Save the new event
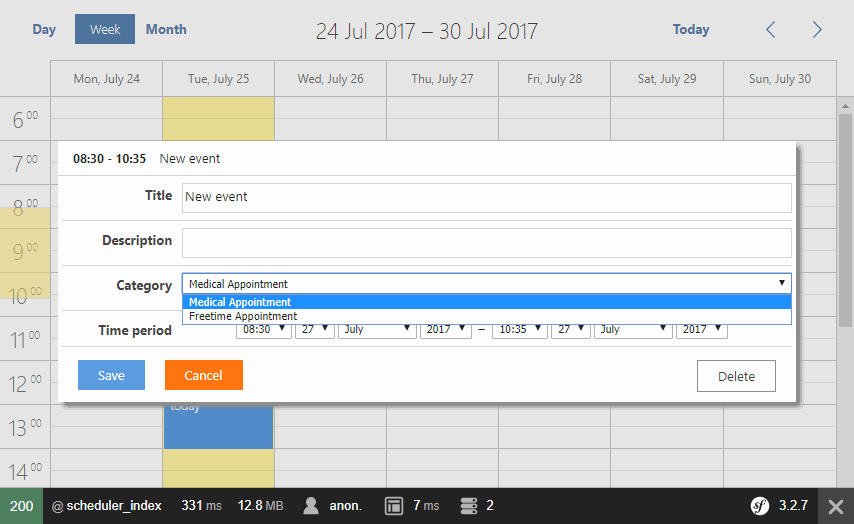The width and height of the screenshot is (854, 524). [111, 375]
